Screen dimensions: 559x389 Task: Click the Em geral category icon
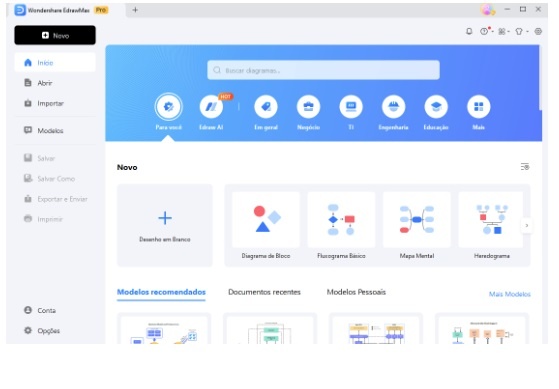pyautogui.click(x=266, y=106)
